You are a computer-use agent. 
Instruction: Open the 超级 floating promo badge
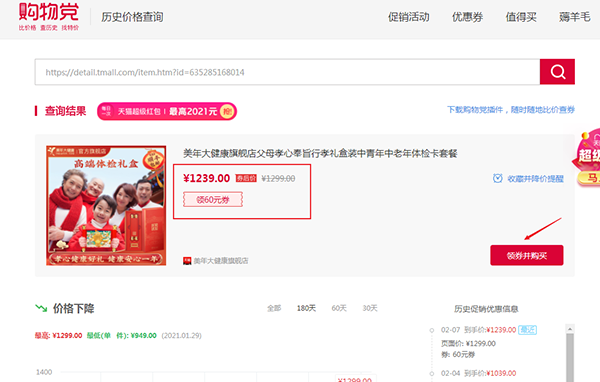coord(587,157)
